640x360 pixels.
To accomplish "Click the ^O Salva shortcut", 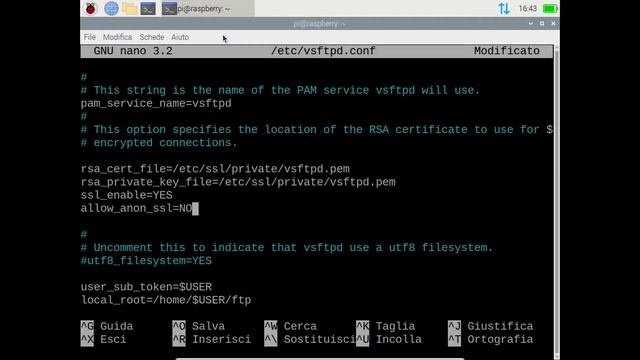I will pos(198,326).
